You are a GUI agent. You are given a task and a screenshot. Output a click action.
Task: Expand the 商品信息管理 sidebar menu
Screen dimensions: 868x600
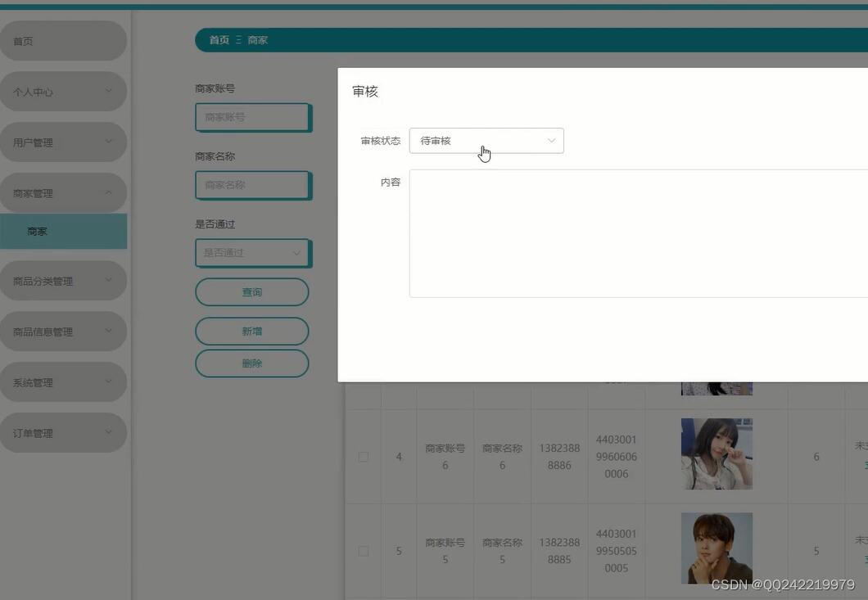pos(64,331)
